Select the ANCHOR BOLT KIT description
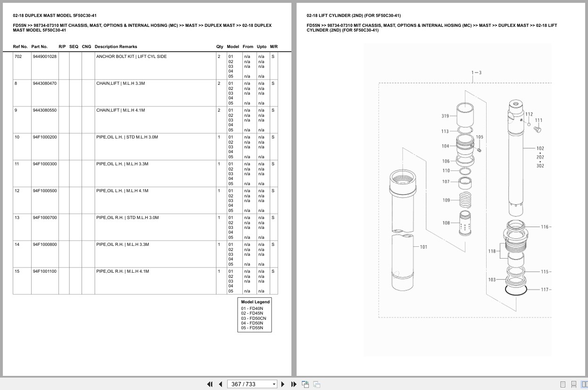 point(132,57)
